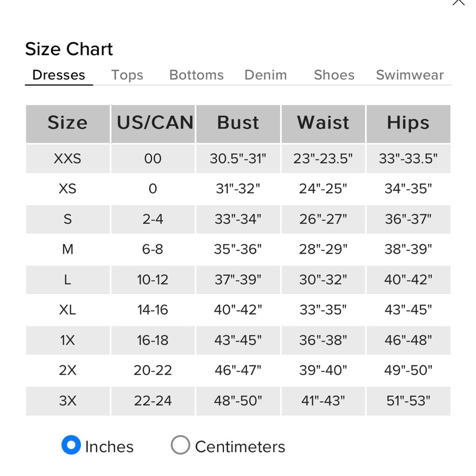Click the M size row label
This screenshot has width=476, height=476.
[68, 249]
